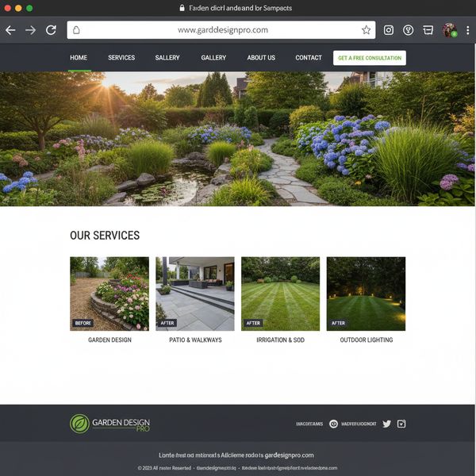476x476 pixels.
Task: Click the Garden Design Pro leaf logo
Action: tap(79, 424)
